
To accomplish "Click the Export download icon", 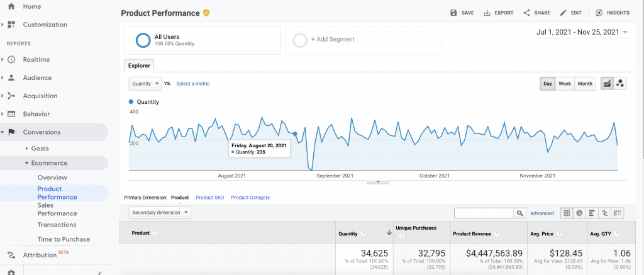I will click(487, 13).
